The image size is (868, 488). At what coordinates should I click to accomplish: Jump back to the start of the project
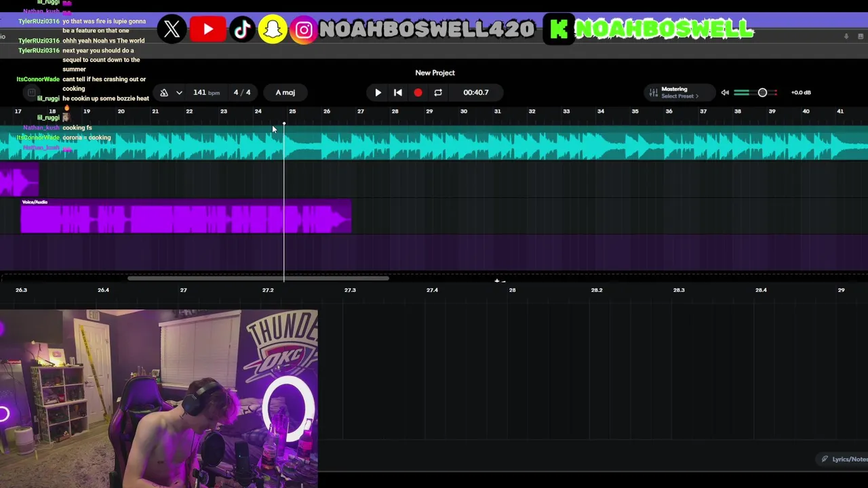click(398, 93)
